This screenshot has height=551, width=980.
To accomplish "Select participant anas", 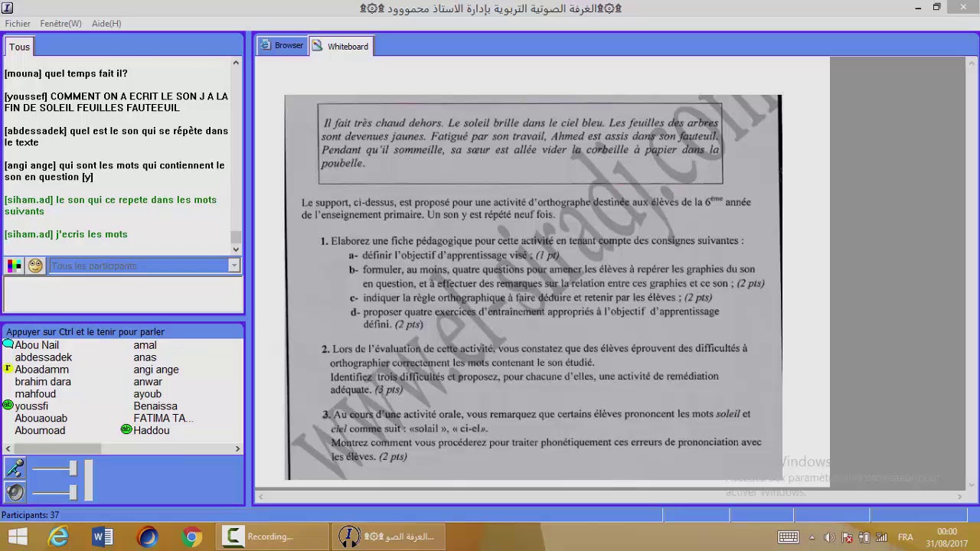I will point(145,357).
